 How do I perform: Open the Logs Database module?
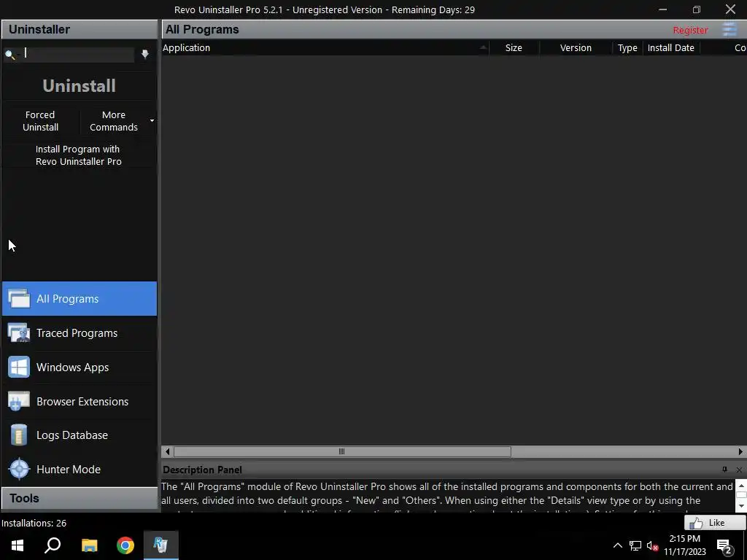coord(79,435)
